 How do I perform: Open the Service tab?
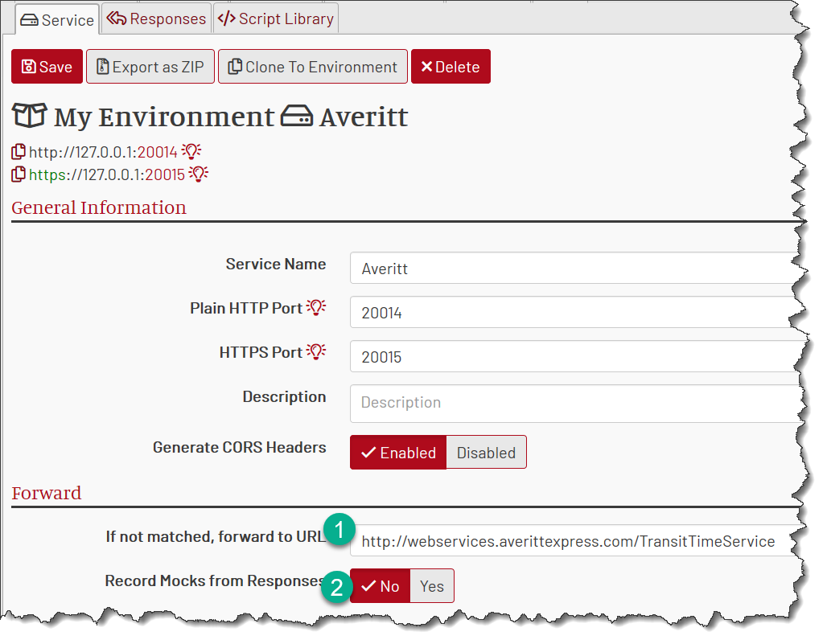[x=57, y=19]
